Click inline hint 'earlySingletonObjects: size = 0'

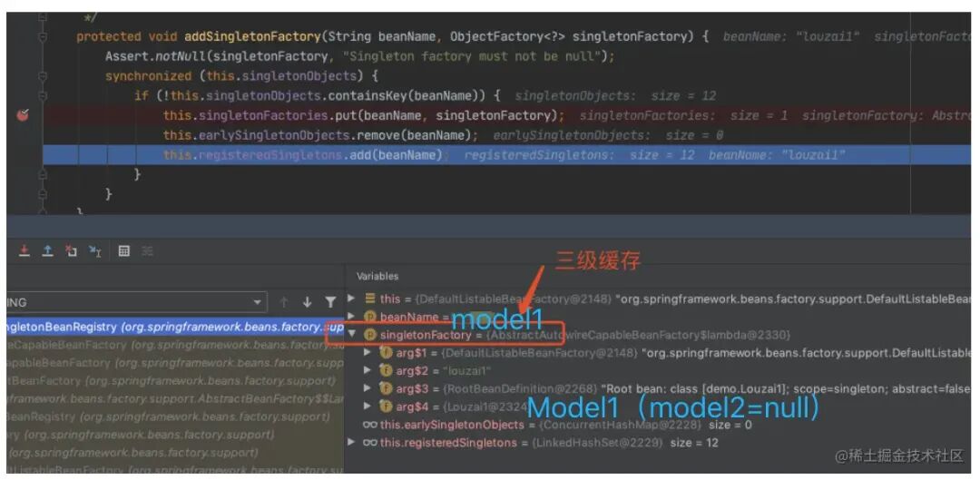tap(607, 135)
